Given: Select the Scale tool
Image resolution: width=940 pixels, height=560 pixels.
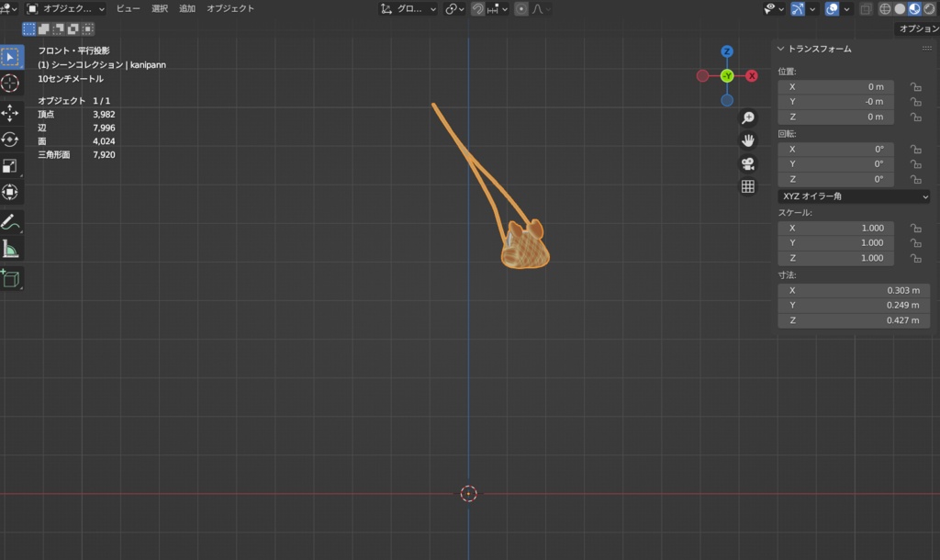Looking at the screenshot, I should click(x=10, y=166).
